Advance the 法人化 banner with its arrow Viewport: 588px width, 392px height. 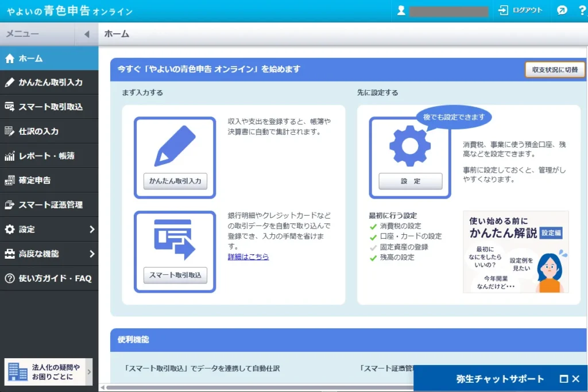click(x=89, y=372)
